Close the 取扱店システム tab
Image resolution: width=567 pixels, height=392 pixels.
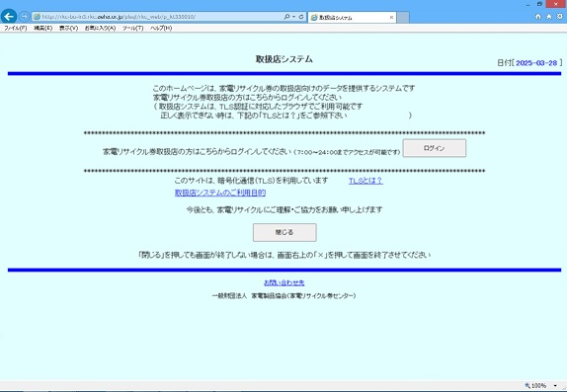pyautogui.click(x=391, y=17)
